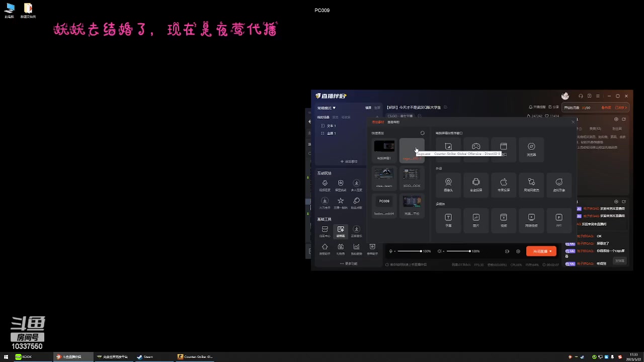Open the 多人连麦 interactive feature
The image size is (644, 362).
click(356, 186)
